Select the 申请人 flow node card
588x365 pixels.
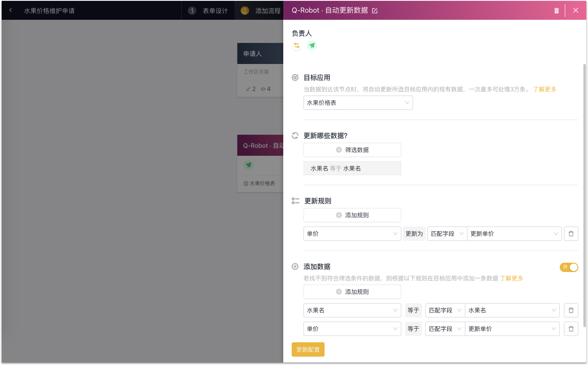[260, 70]
